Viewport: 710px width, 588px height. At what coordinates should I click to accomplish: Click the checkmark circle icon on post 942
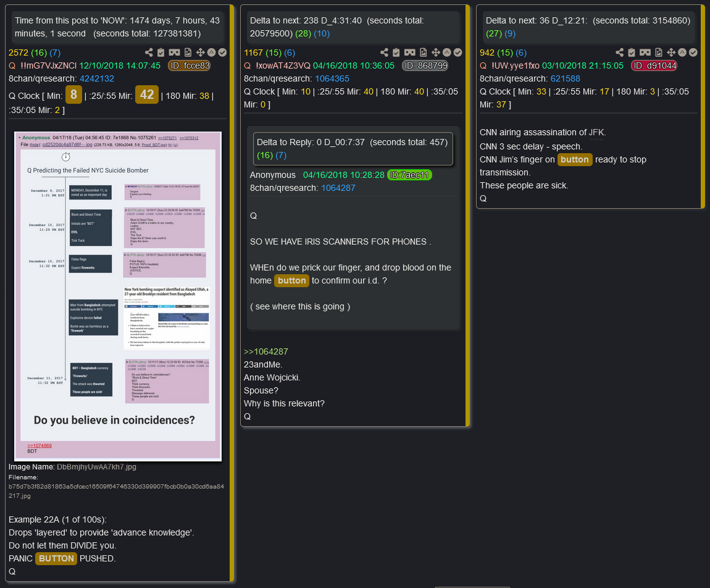(693, 52)
